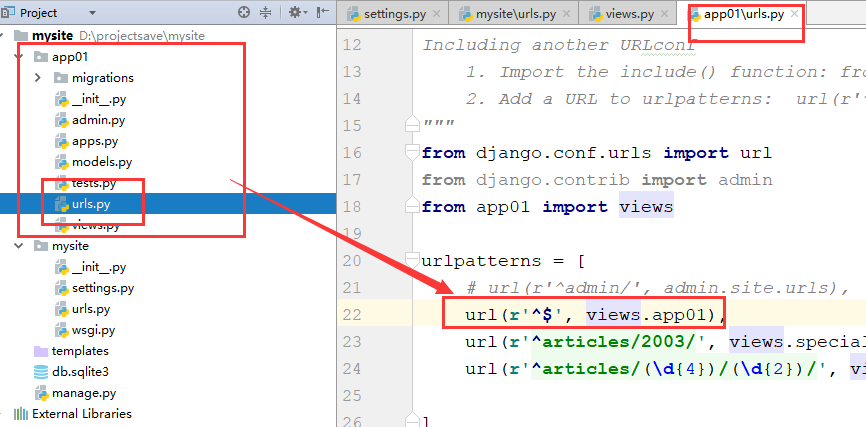866x427 pixels.
Task: Hide the Project panel with hide icon
Action: tap(323, 12)
